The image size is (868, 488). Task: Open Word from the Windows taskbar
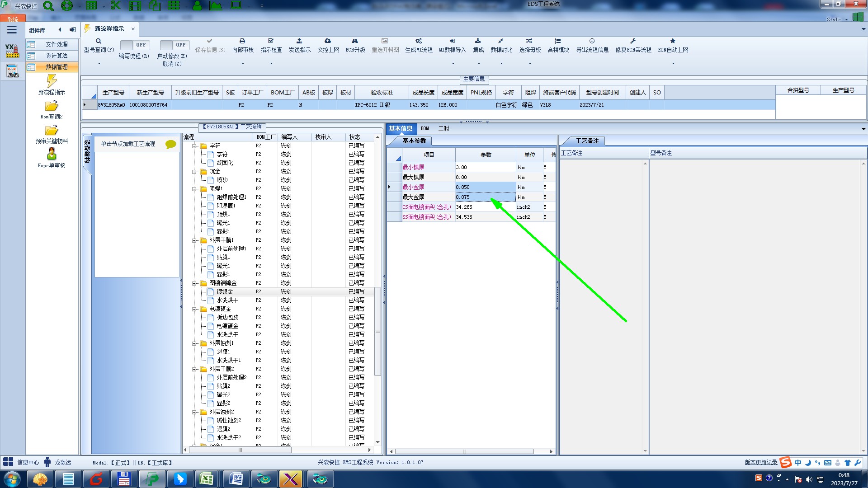pyautogui.click(x=235, y=479)
